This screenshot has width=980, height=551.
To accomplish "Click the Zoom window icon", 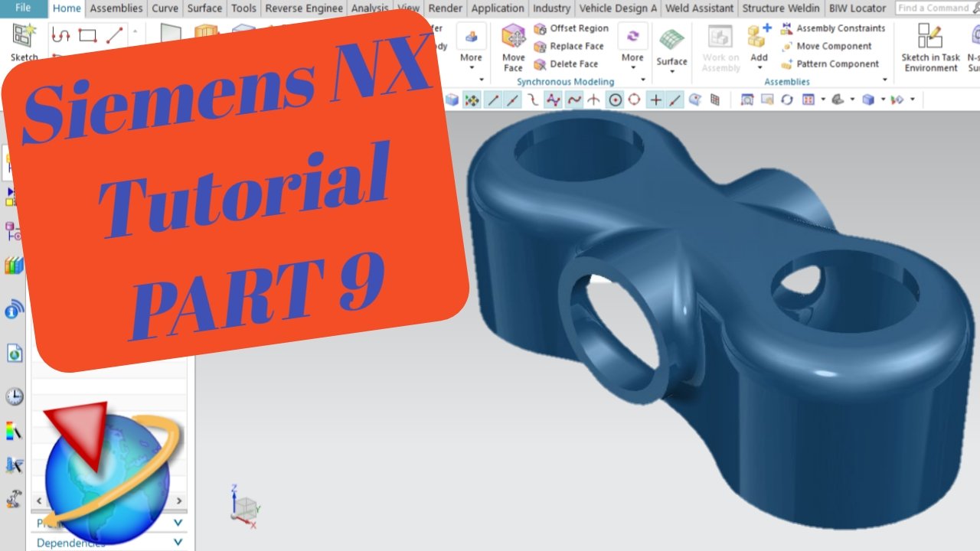I will [x=767, y=99].
